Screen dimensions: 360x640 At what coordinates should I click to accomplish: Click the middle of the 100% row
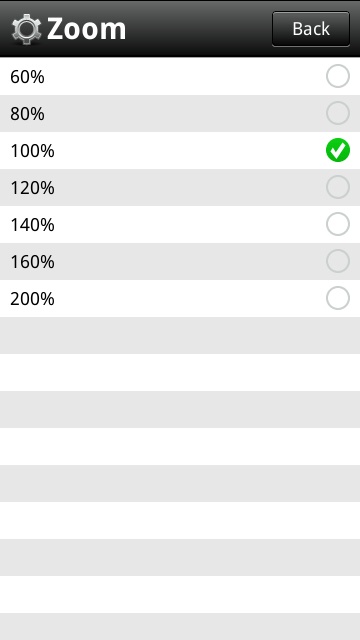(x=180, y=150)
